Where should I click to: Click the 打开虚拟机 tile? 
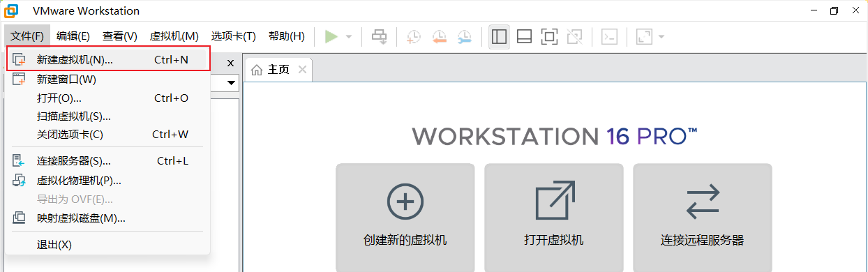pyautogui.click(x=554, y=218)
